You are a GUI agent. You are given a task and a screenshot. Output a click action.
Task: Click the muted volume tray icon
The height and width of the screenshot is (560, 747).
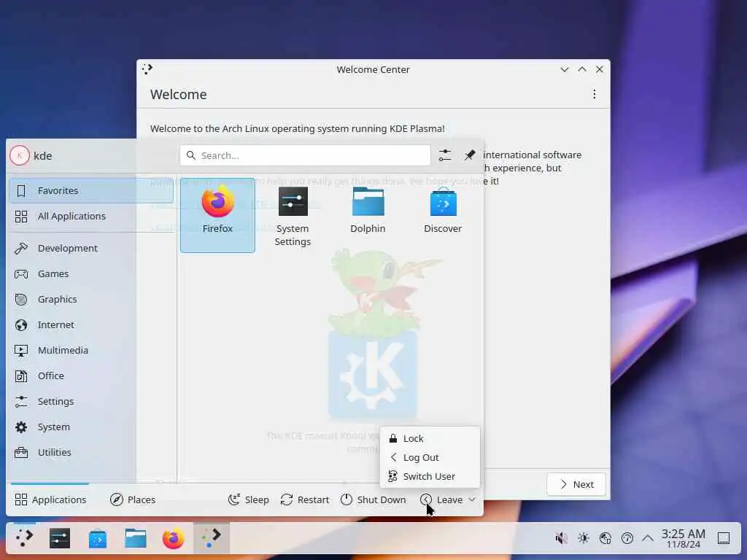(x=561, y=538)
